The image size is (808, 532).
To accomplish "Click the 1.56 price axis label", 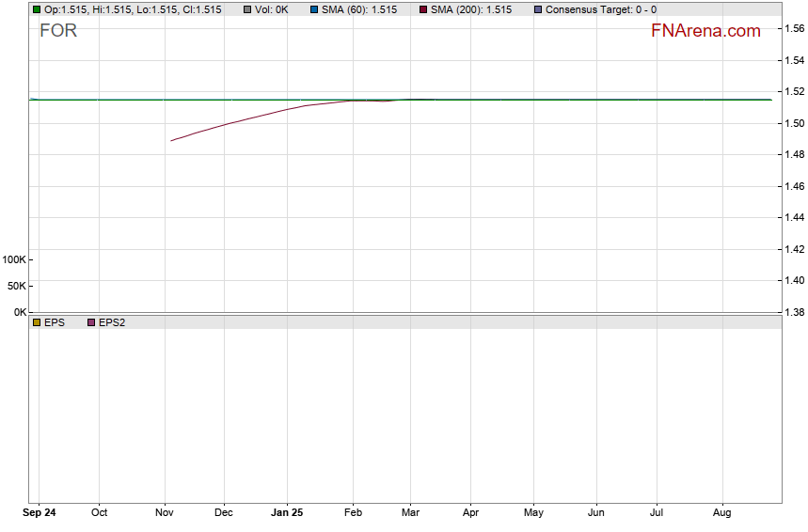I will tap(794, 29).
